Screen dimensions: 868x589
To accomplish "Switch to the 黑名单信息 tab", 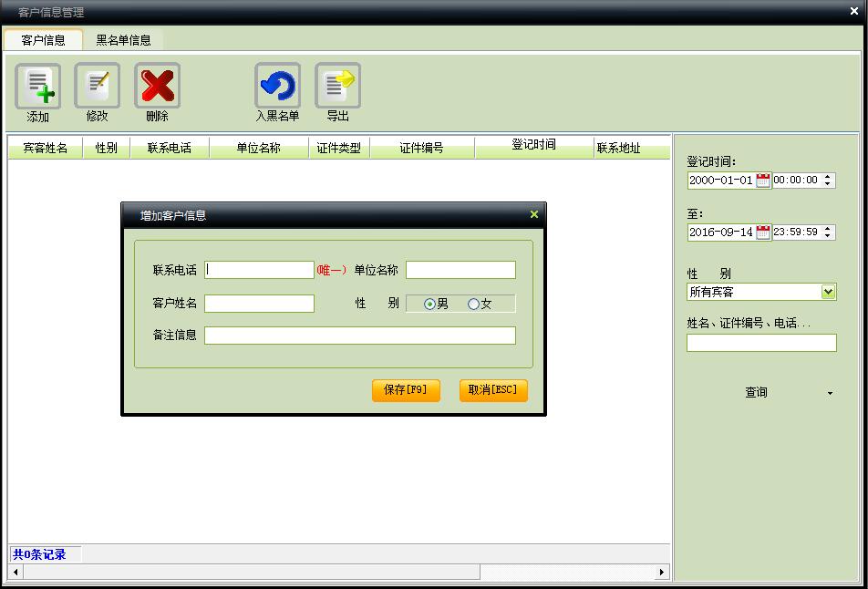I will point(123,40).
